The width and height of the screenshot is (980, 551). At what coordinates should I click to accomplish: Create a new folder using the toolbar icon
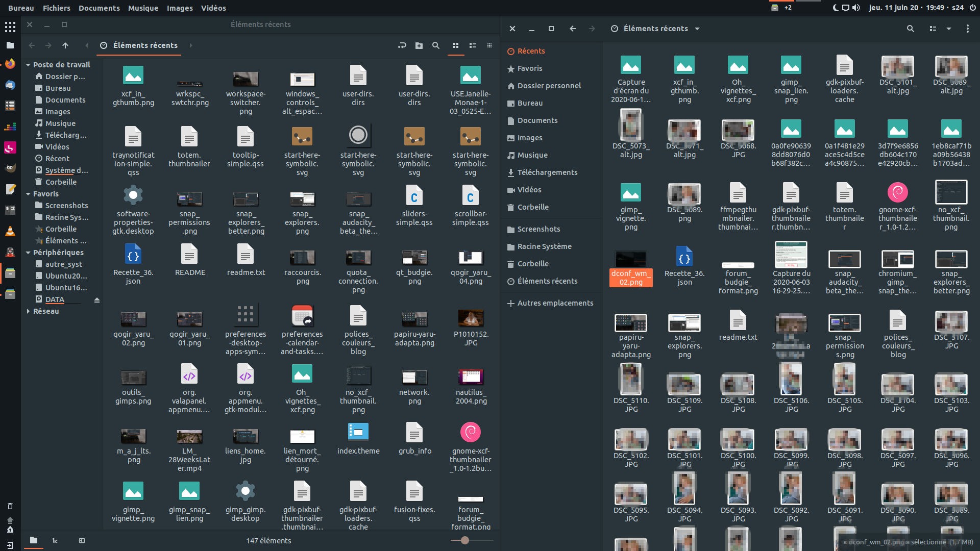(x=419, y=45)
